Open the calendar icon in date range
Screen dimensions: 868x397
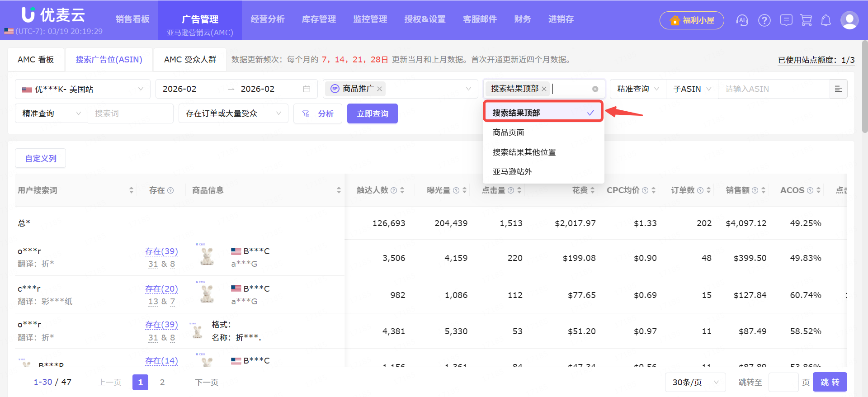coord(307,89)
